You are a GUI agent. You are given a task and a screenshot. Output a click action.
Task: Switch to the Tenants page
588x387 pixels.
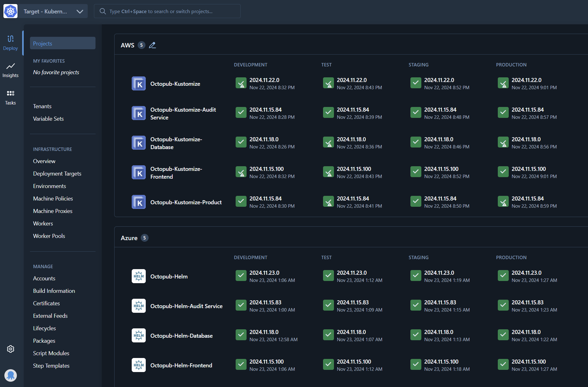42,106
